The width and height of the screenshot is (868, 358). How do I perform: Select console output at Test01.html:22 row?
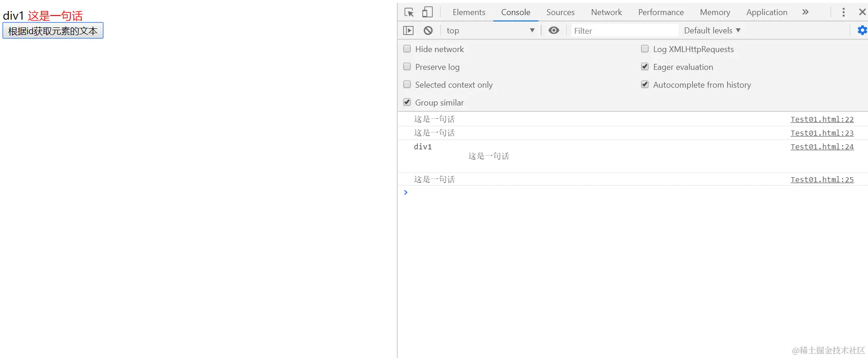pyautogui.click(x=632, y=119)
